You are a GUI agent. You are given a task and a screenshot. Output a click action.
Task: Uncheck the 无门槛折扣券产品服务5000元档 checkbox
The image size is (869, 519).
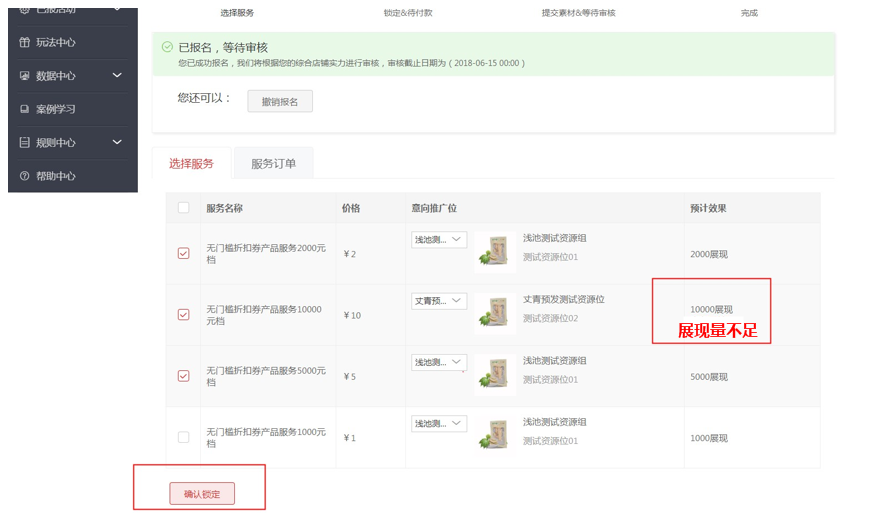pos(183,376)
